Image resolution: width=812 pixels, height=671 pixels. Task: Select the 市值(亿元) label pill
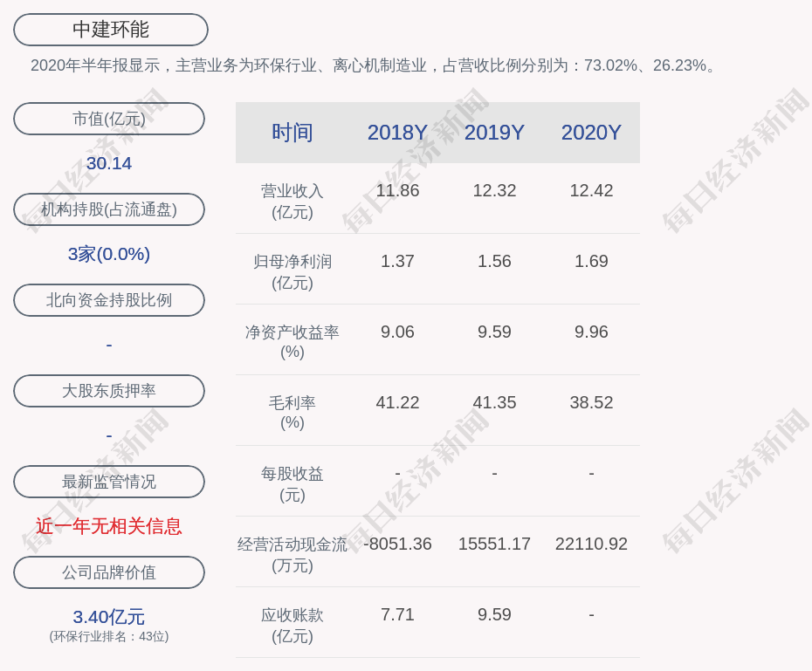click(x=109, y=119)
